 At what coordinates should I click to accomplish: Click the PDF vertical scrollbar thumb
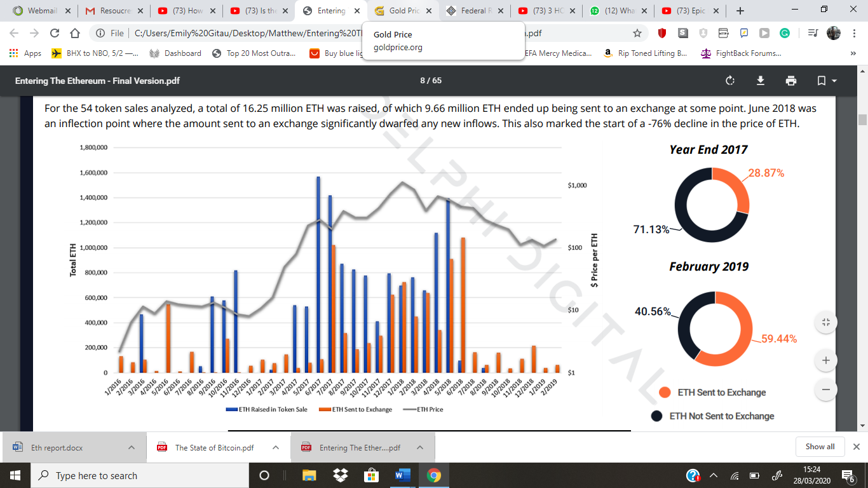click(862, 120)
